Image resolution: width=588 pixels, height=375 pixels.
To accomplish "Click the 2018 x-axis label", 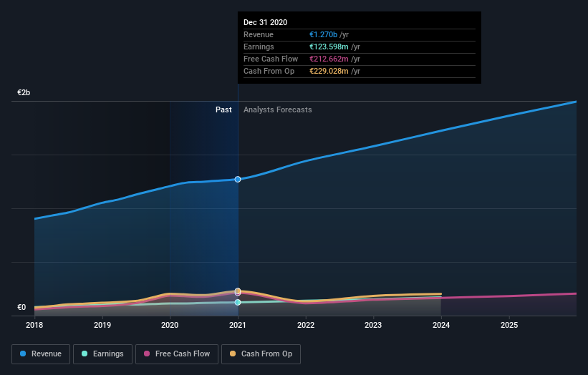I will [34, 325].
